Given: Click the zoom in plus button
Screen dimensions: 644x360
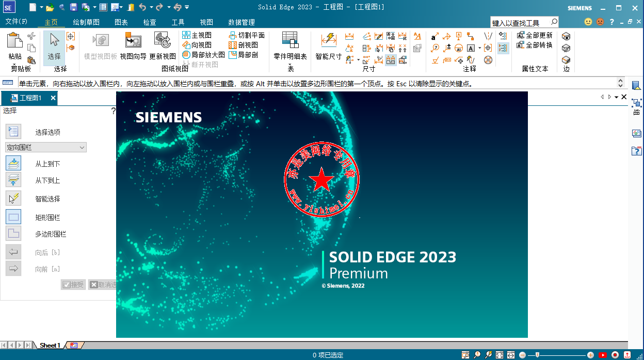Looking at the screenshot, I should [x=590, y=355].
